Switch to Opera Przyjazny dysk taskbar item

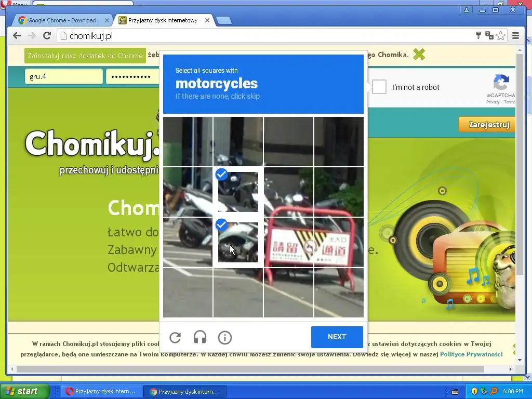(100, 391)
